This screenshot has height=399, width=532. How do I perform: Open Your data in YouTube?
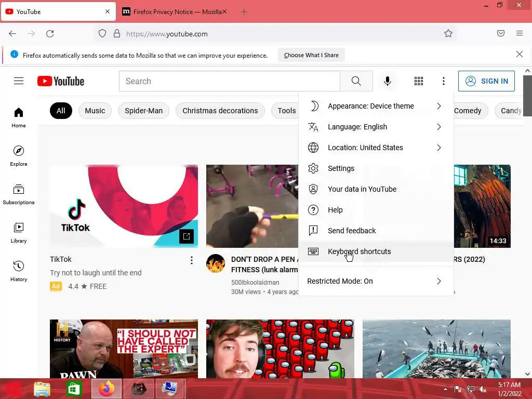376,189
